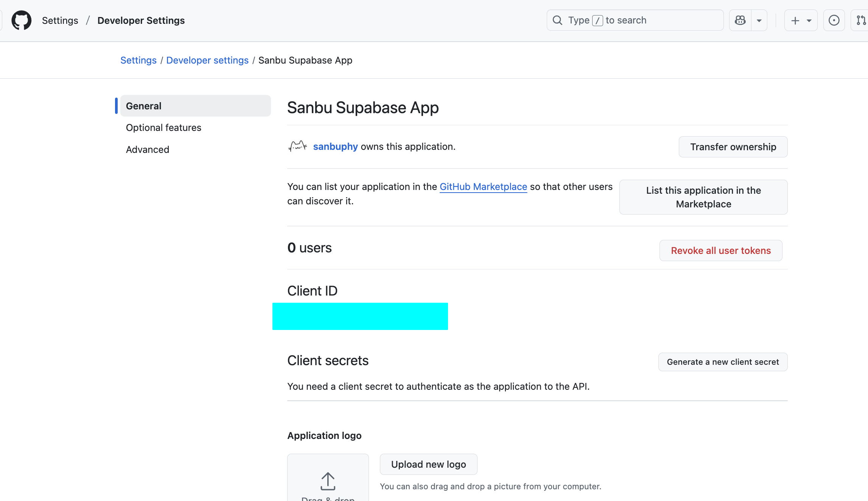Click Generate a new client secret
Viewport: 868px width, 501px height.
pos(723,362)
